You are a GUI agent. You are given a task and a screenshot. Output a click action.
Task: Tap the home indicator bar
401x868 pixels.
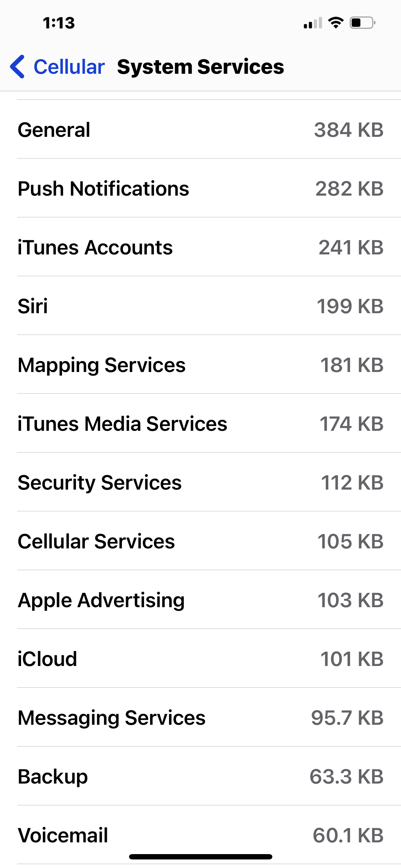click(200, 857)
